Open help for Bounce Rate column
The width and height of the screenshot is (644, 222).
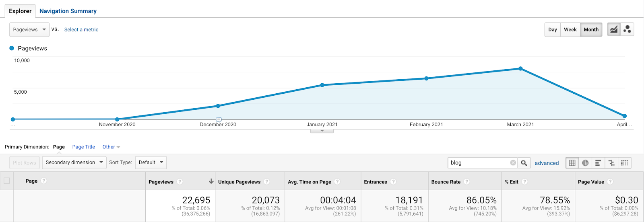[467, 182]
